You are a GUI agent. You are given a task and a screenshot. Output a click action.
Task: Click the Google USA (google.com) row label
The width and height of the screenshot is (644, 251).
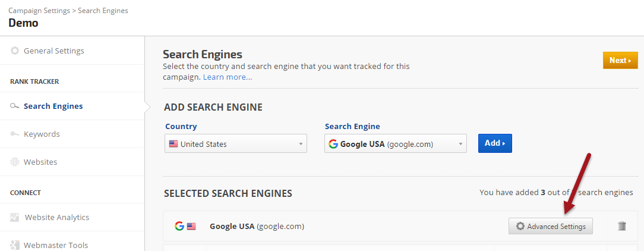coord(257,226)
